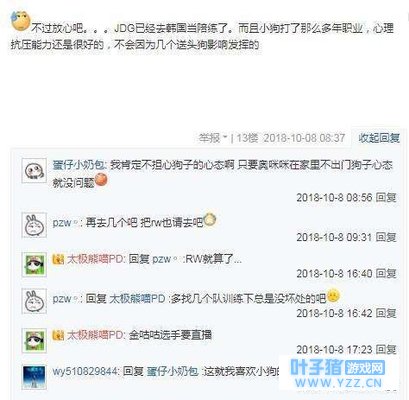The height and width of the screenshot is (400, 409).
Task: Click the member badge icon at 17:23 comment
Action: [58, 335]
